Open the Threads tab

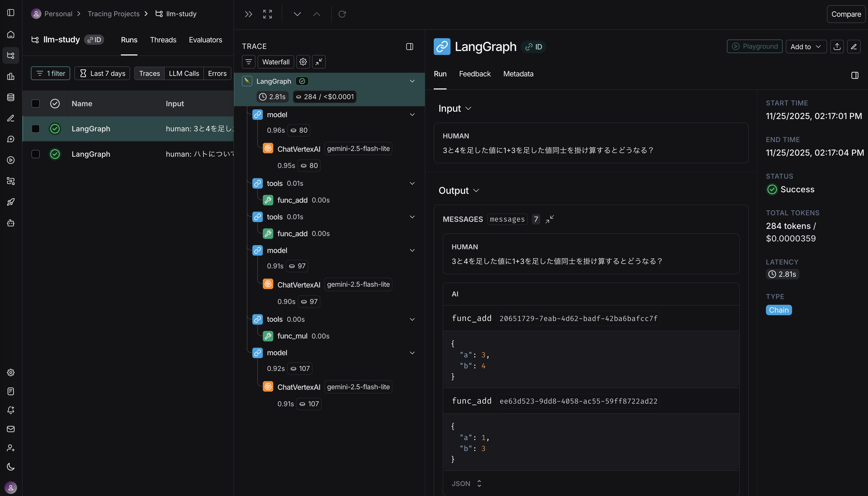[x=163, y=40]
